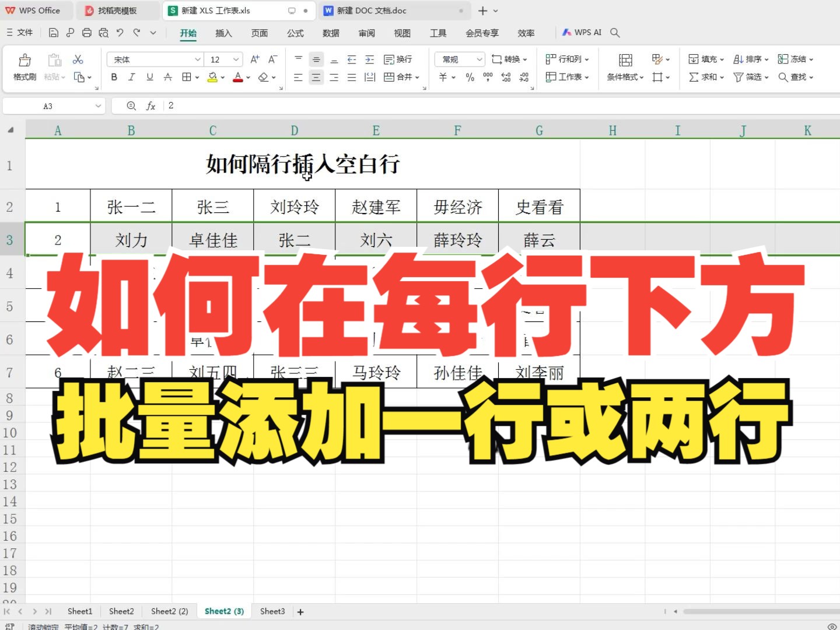Toggle align text left
Screen dimensions: 840x630
click(x=298, y=77)
